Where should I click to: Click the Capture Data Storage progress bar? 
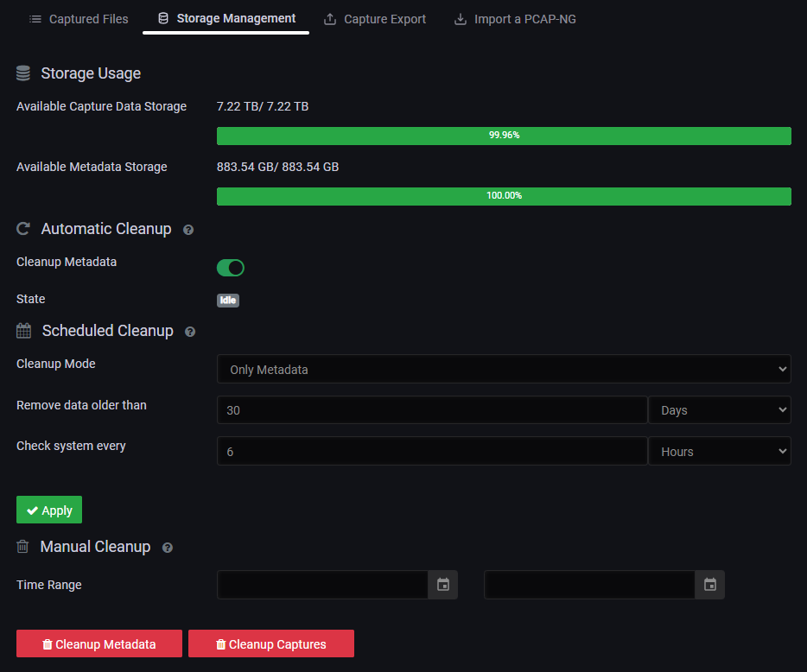pyautogui.click(x=504, y=136)
